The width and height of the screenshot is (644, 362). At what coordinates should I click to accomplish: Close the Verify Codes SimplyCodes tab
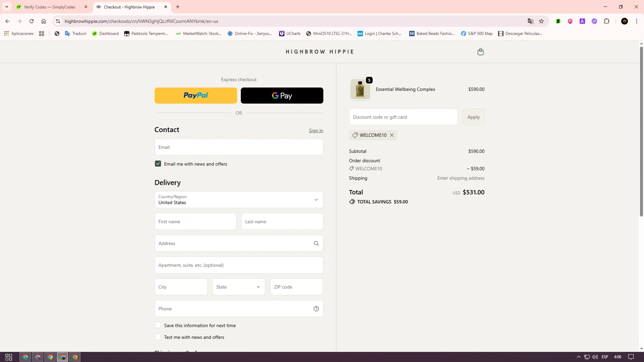pyautogui.click(x=86, y=7)
